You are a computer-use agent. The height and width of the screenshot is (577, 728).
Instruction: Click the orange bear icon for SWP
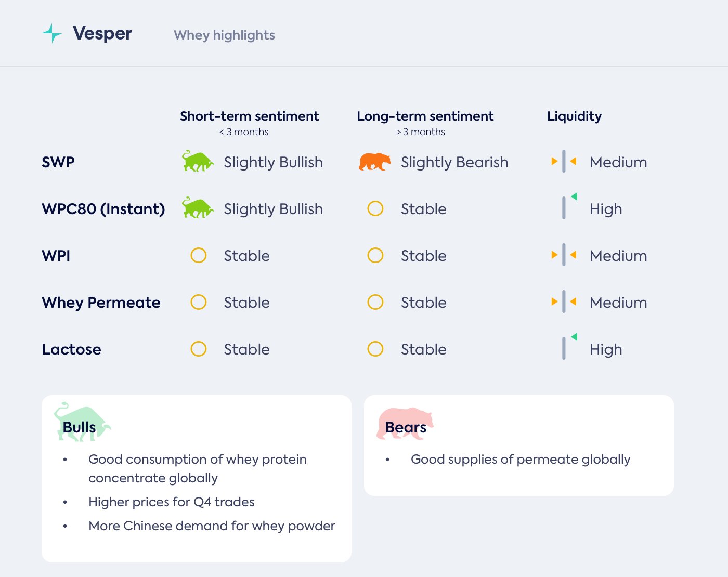(374, 162)
